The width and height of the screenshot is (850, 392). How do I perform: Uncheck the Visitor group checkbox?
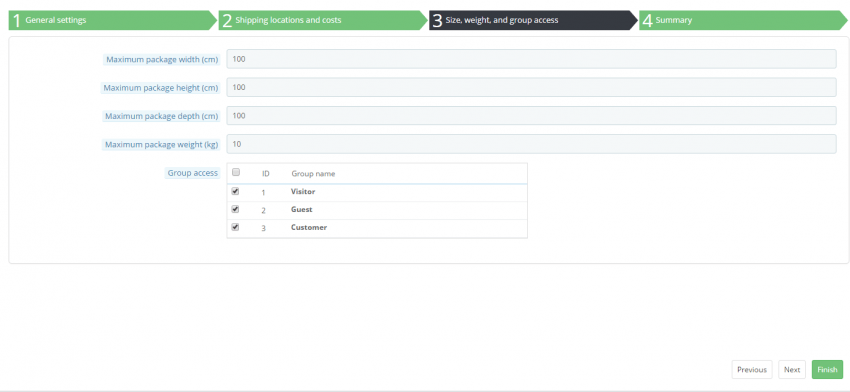[235, 191]
